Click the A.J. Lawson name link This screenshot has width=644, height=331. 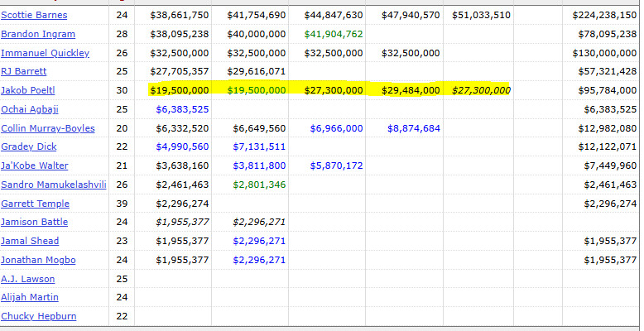(27, 279)
